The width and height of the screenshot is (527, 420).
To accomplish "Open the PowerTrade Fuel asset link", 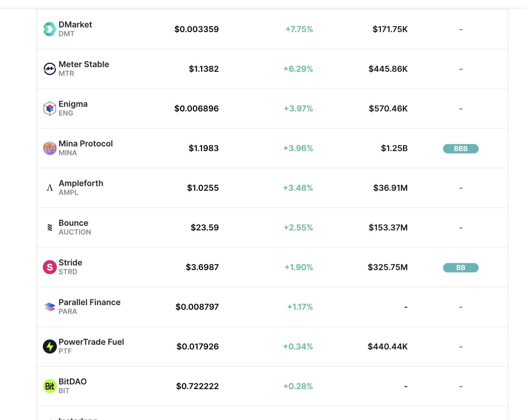I will (91, 342).
